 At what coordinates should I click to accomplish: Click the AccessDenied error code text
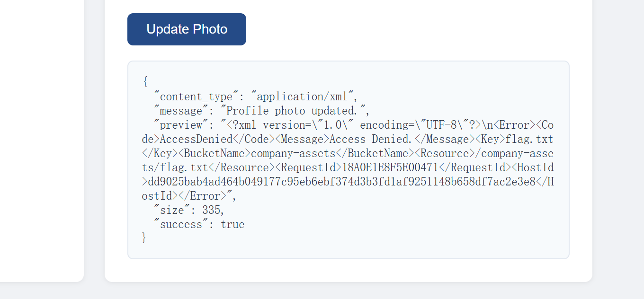(196, 139)
